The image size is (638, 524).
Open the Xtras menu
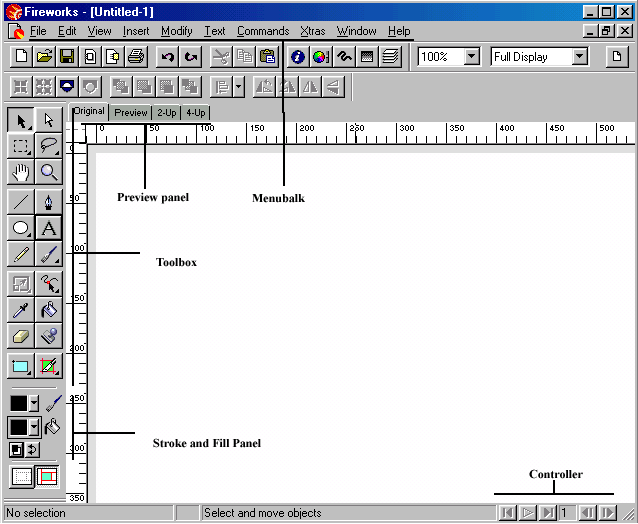(x=312, y=31)
